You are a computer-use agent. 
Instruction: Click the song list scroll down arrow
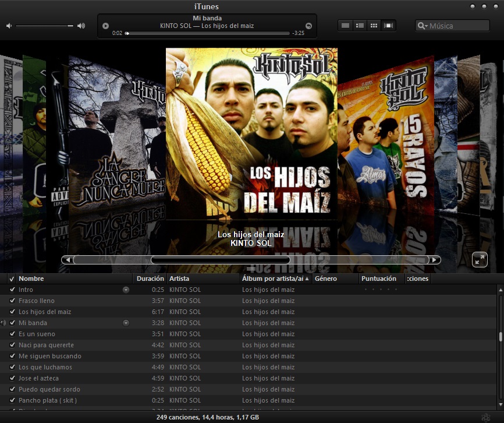pos(501,405)
